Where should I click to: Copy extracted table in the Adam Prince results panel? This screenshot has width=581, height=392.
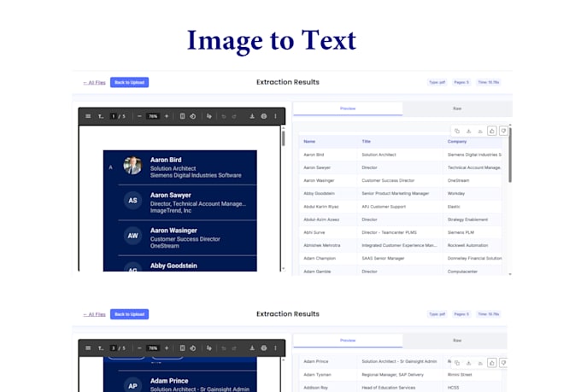tap(457, 363)
